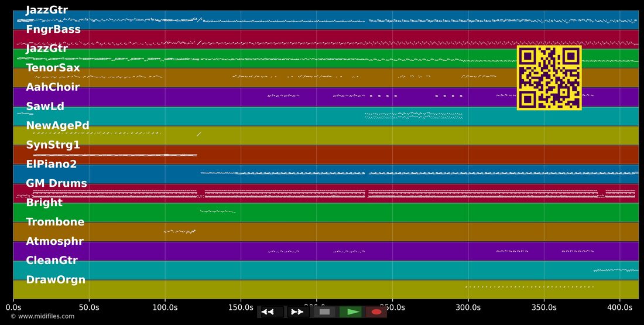
Task: Select the TenorSax track label
Action: (53, 68)
